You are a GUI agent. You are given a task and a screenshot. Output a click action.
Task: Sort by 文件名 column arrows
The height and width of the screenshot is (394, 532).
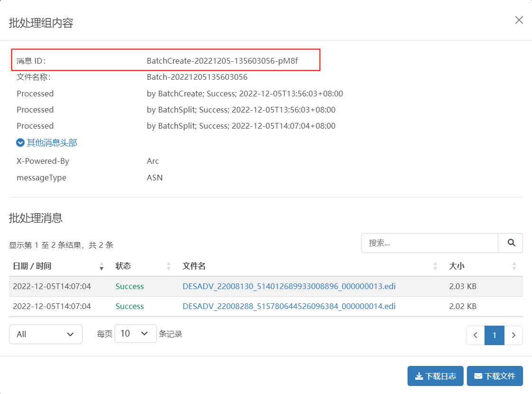pos(435,266)
